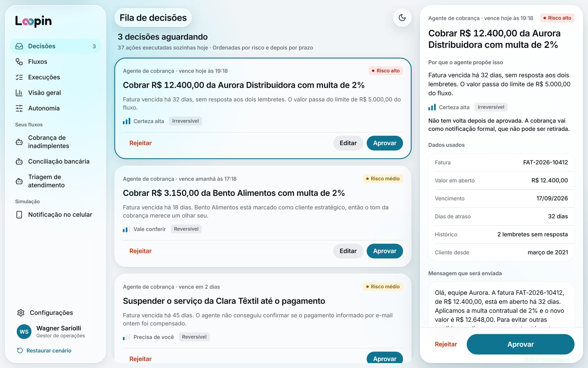The height and width of the screenshot is (368, 588).
Task: Open the Fluxos menu item
Action: click(55, 62)
